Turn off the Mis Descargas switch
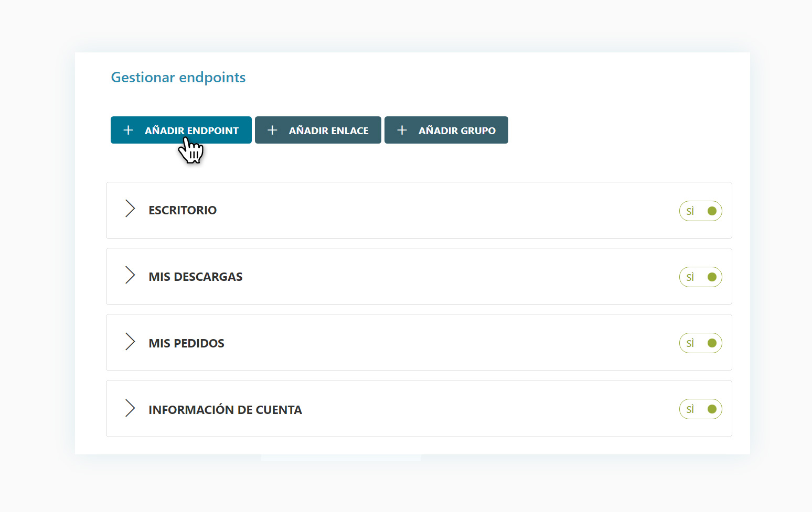812x512 pixels. (x=700, y=277)
